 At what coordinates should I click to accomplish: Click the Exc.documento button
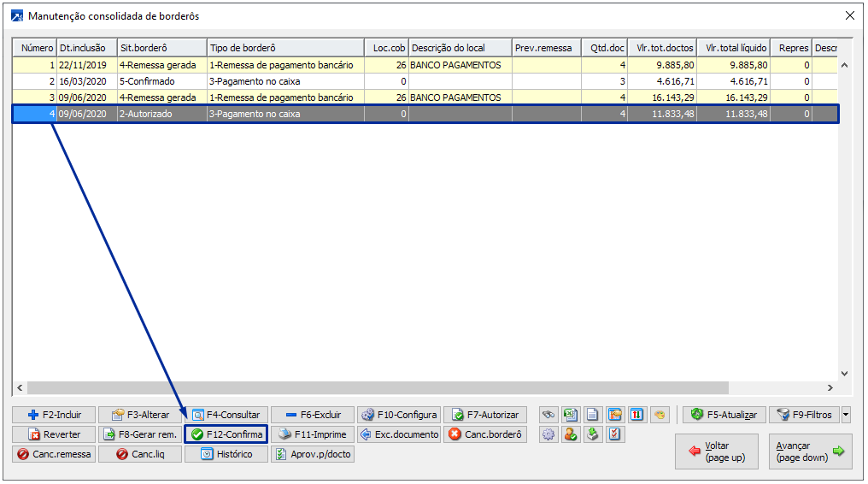coord(399,434)
